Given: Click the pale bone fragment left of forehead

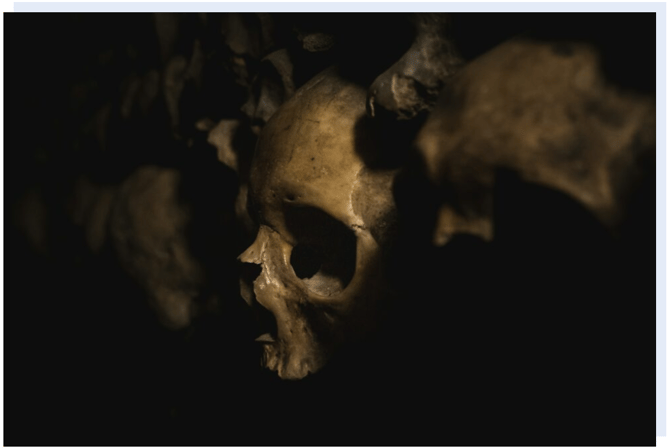Looking at the screenshot, I should click(222, 140).
